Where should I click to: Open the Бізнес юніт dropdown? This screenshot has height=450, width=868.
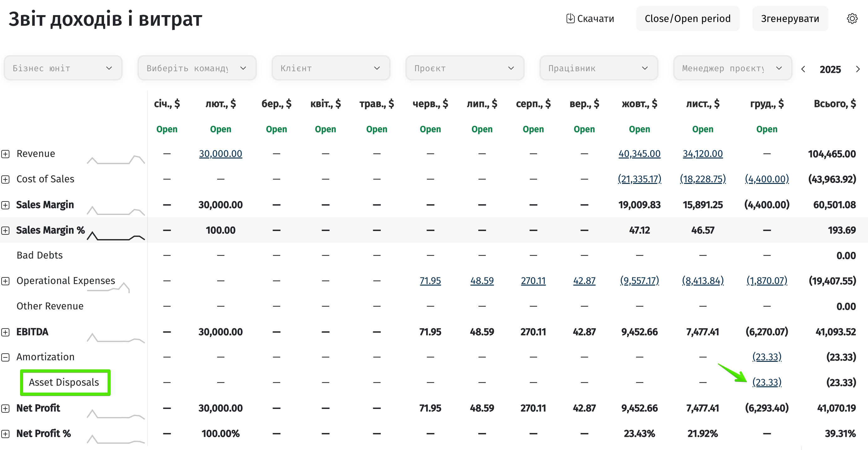pos(63,68)
